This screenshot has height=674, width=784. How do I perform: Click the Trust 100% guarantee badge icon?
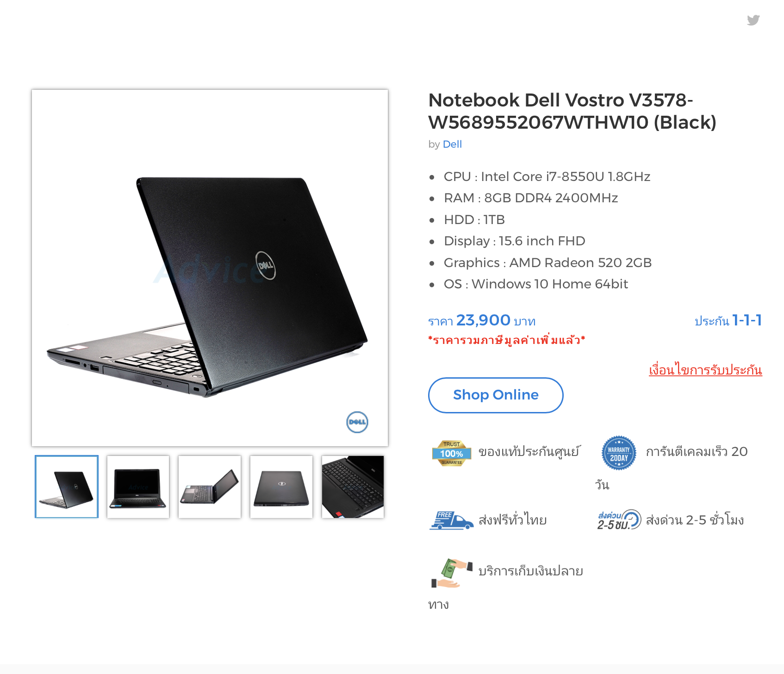(x=452, y=453)
